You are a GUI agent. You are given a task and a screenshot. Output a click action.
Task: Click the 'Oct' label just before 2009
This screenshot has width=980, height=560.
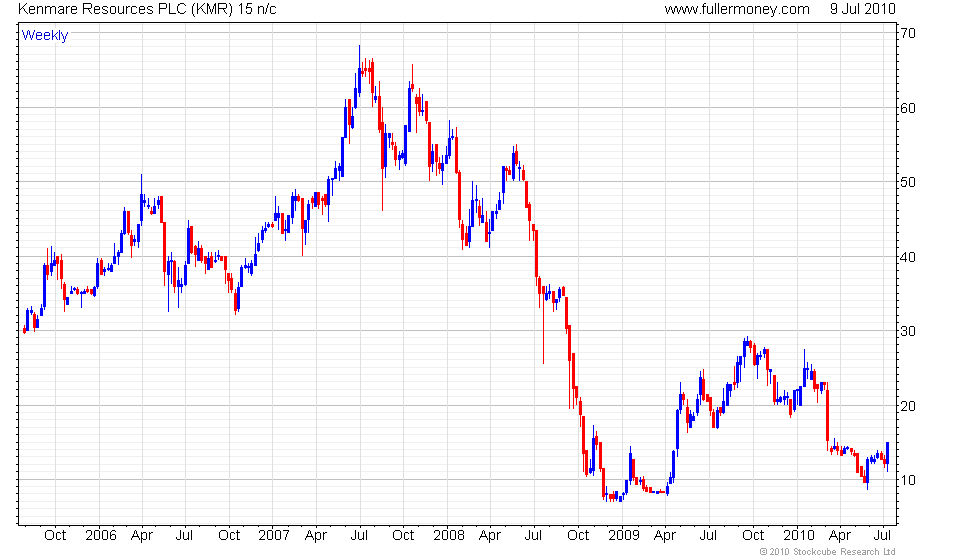click(578, 536)
